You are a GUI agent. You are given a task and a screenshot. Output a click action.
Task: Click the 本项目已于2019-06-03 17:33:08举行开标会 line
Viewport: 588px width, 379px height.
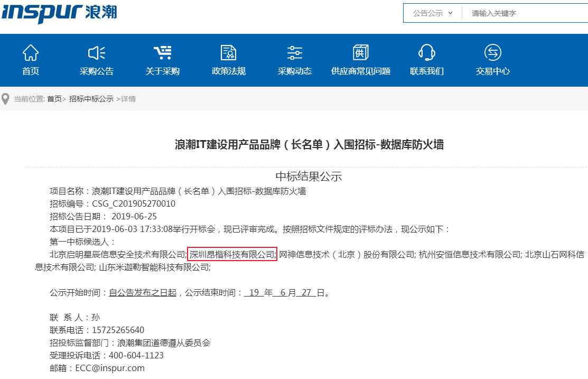(249, 229)
